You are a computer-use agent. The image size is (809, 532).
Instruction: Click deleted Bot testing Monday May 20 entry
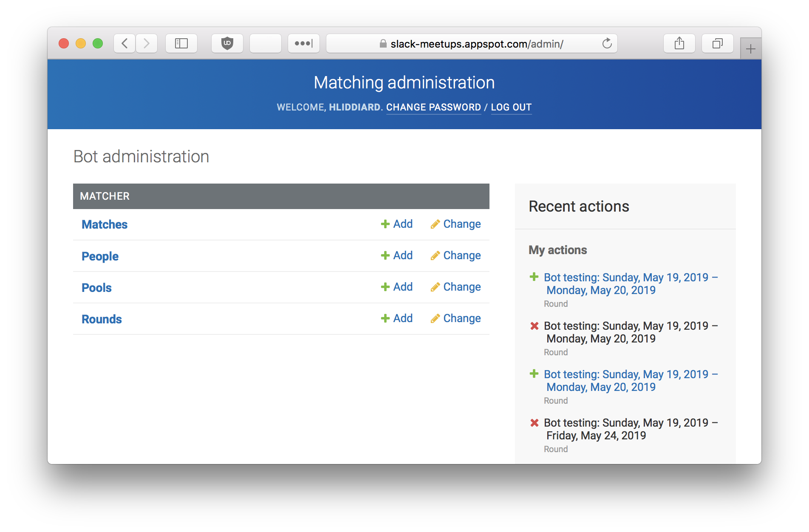(x=631, y=332)
